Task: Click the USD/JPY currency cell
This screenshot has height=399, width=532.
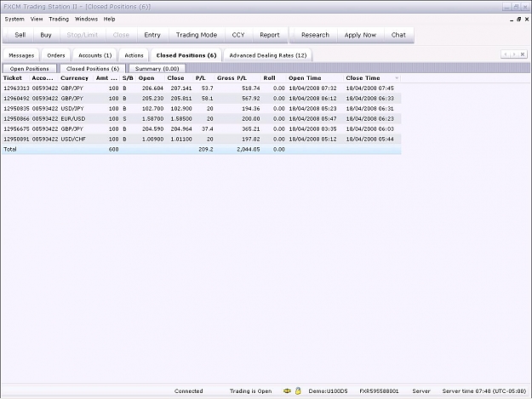Action: pyautogui.click(x=72, y=109)
